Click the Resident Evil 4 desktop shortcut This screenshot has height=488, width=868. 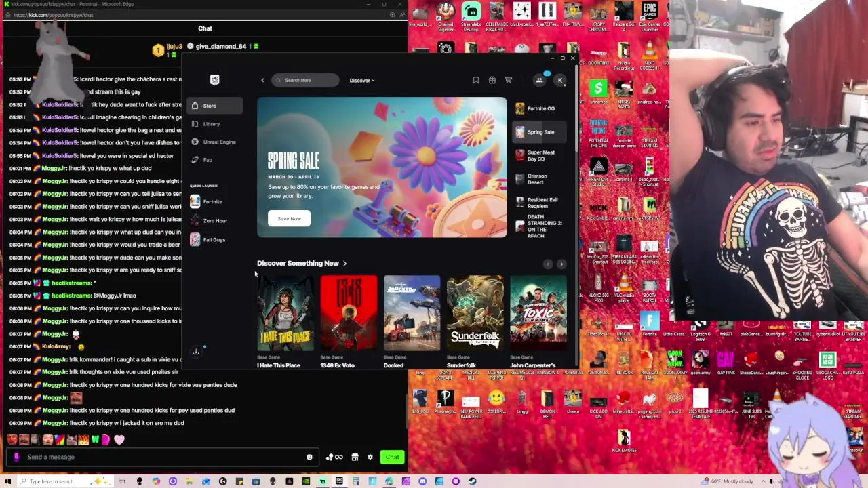point(624,17)
